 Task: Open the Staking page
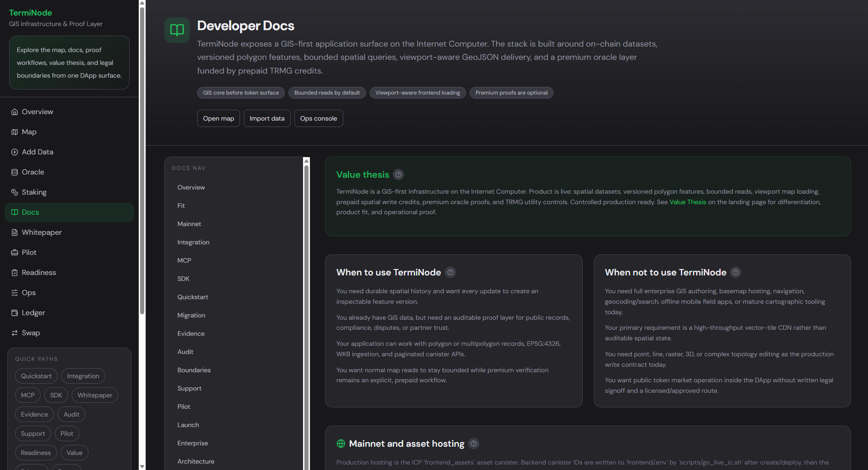pos(69,192)
